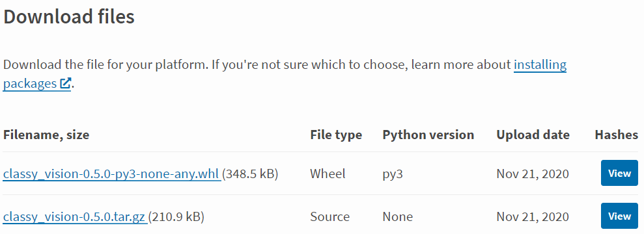The height and width of the screenshot is (234, 644).
Task: Click the "Upload date" column header
Action: (x=533, y=135)
